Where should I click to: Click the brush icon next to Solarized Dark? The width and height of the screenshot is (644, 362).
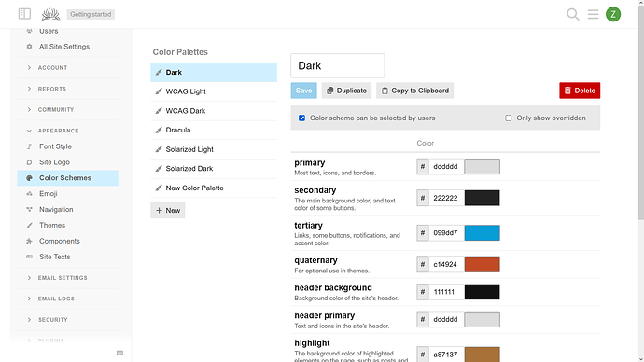[x=159, y=169]
